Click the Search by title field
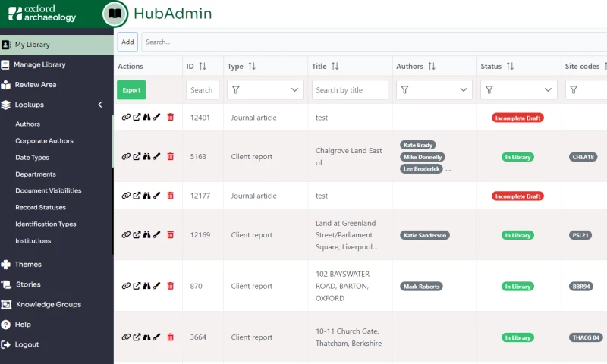 click(350, 90)
